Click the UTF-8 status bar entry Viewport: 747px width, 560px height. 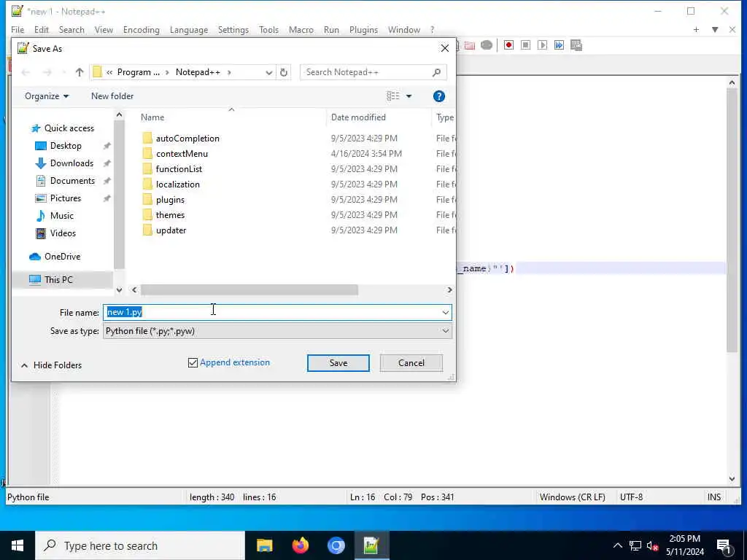point(631,497)
